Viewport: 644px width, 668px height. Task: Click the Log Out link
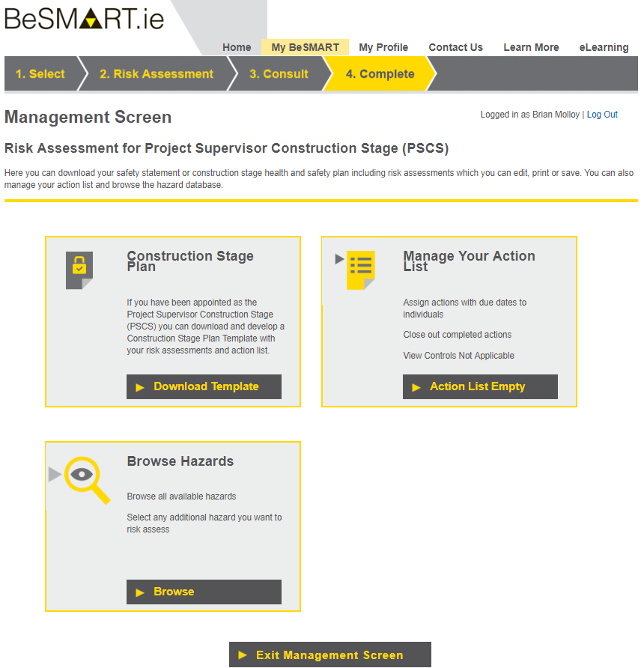(x=602, y=115)
